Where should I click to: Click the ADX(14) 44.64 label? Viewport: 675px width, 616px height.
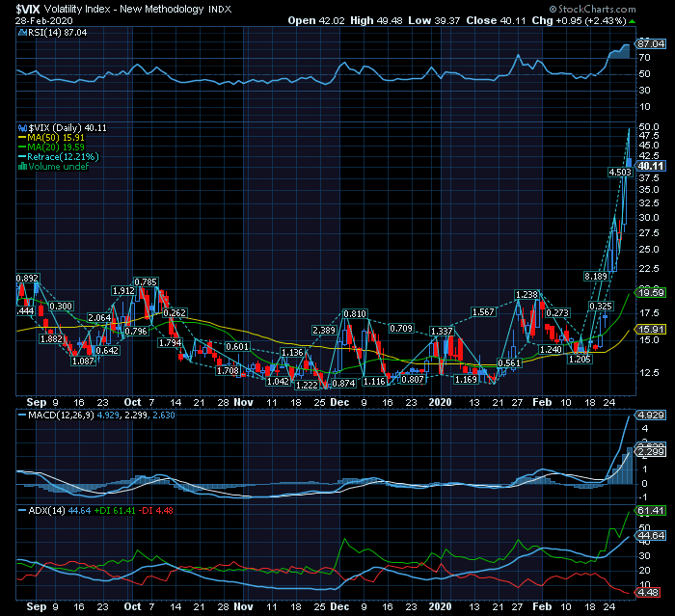[x=60, y=511]
